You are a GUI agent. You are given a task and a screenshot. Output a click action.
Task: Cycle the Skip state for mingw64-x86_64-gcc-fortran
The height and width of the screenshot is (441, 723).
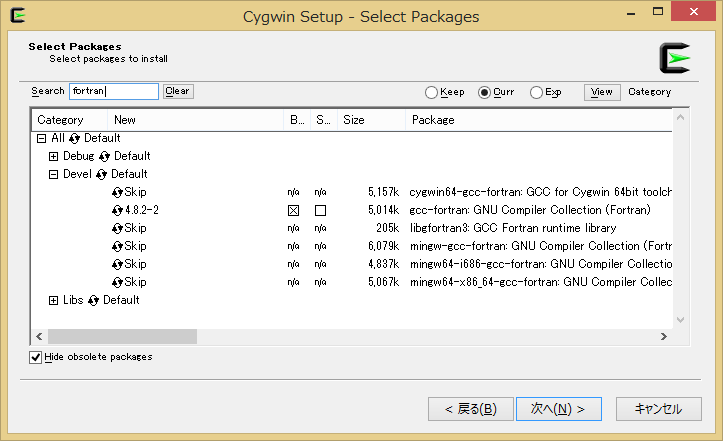pyautogui.click(x=117, y=282)
